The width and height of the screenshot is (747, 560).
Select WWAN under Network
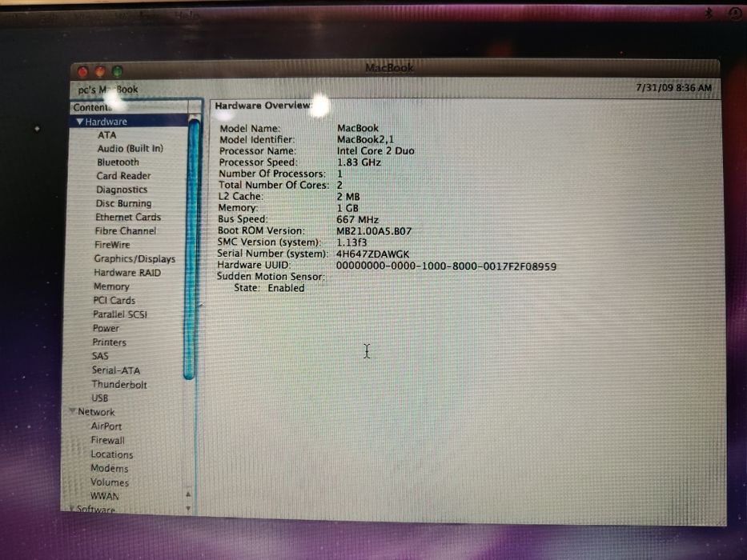pos(104,496)
